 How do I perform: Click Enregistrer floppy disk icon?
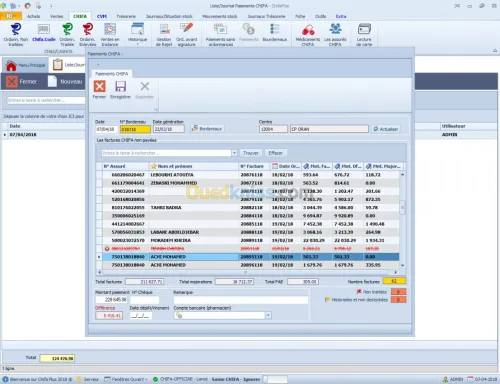pyautogui.click(x=120, y=87)
